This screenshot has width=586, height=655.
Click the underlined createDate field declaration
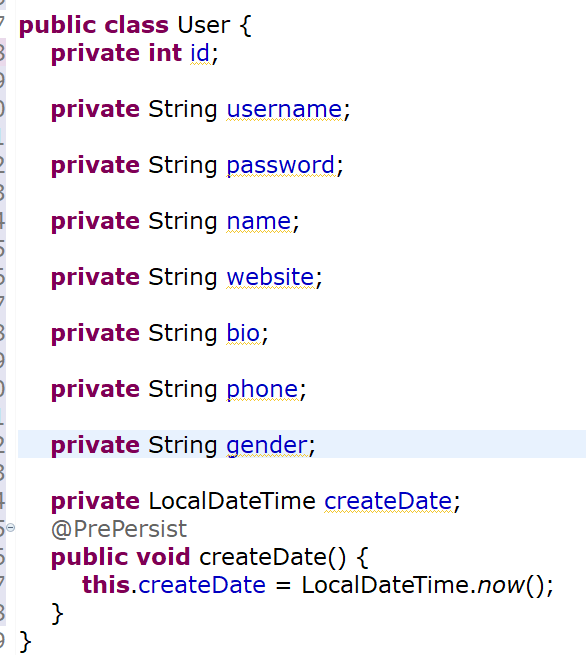(388, 501)
